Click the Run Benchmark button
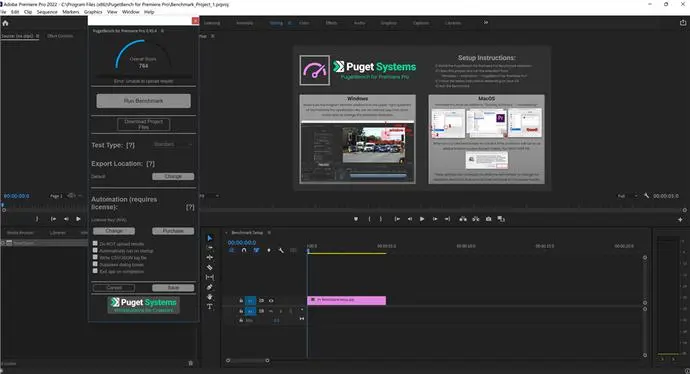This screenshot has width=690, height=374. tap(143, 101)
